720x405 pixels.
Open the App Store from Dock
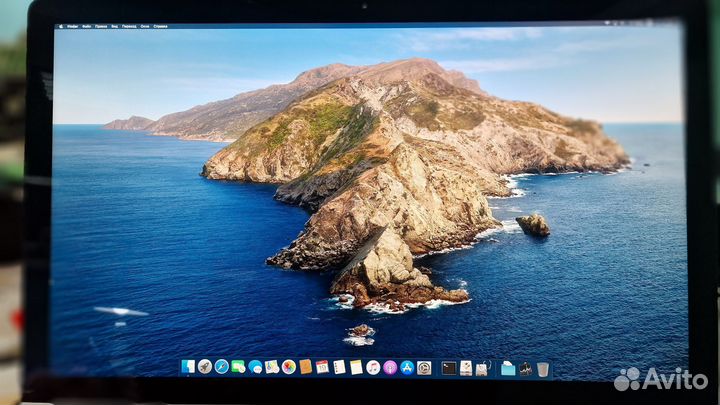407,367
